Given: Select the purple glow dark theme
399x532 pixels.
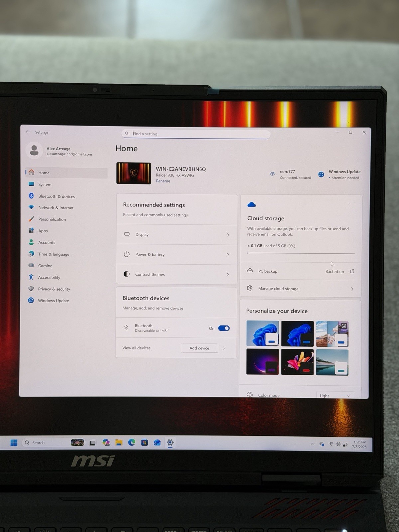Looking at the screenshot, I should (x=263, y=361).
